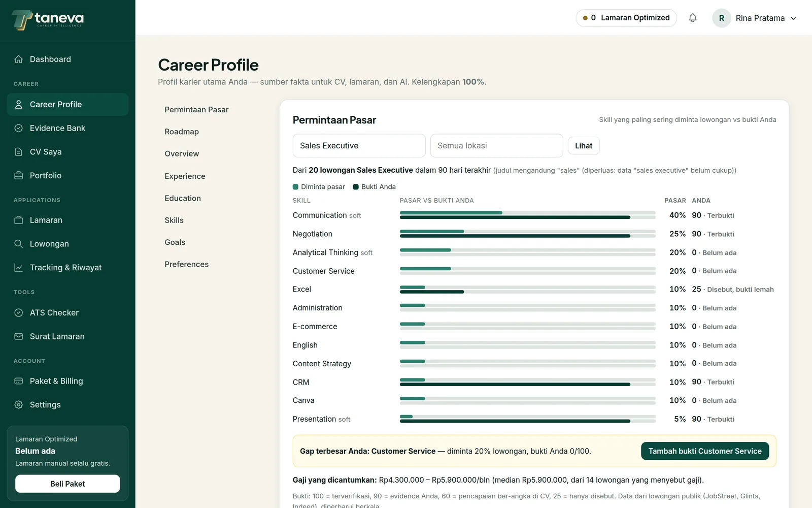The image size is (812, 508).
Task: Click the Negotiation skill name
Action: 313,234
